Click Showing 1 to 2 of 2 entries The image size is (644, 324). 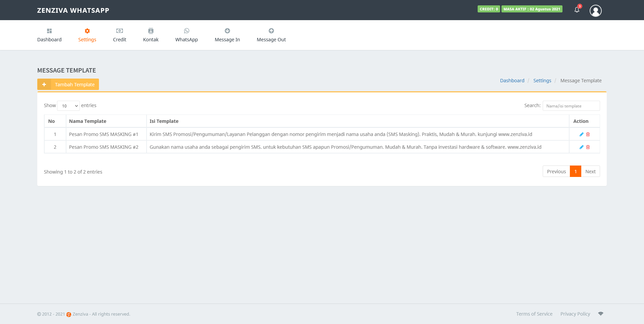point(73,172)
